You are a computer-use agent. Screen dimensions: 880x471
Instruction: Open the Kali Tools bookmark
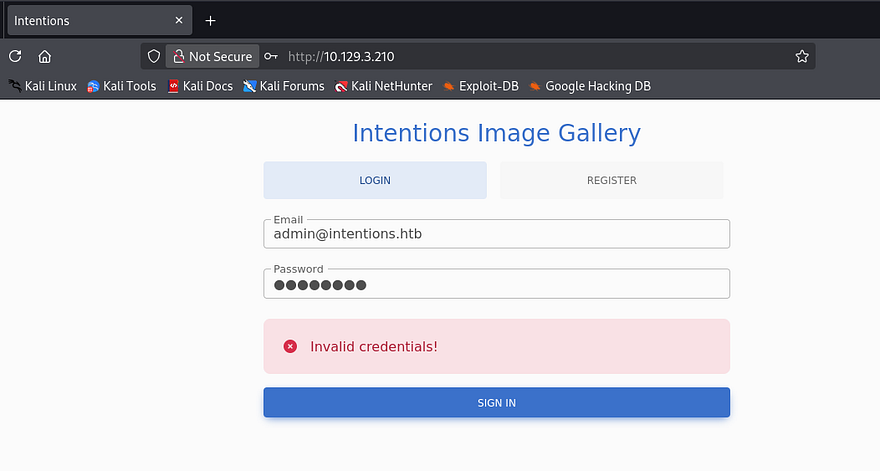[x=121, y=86]
